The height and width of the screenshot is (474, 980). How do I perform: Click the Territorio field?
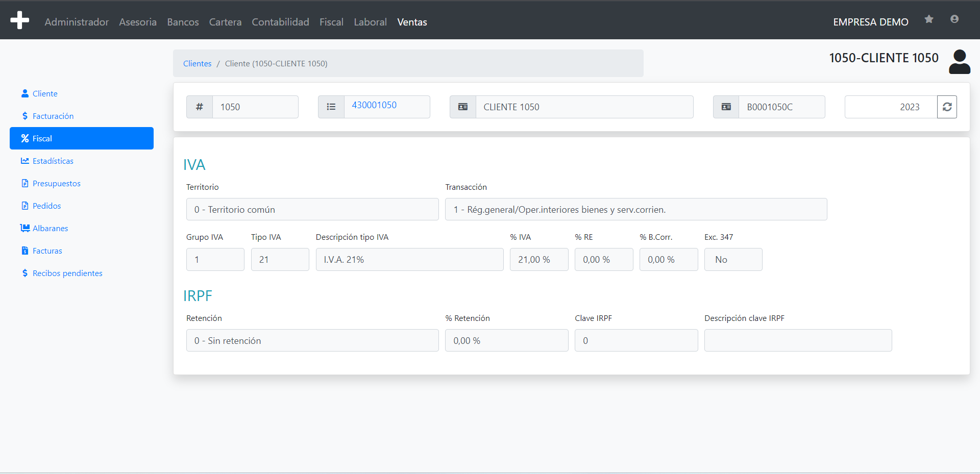(312, 209)
